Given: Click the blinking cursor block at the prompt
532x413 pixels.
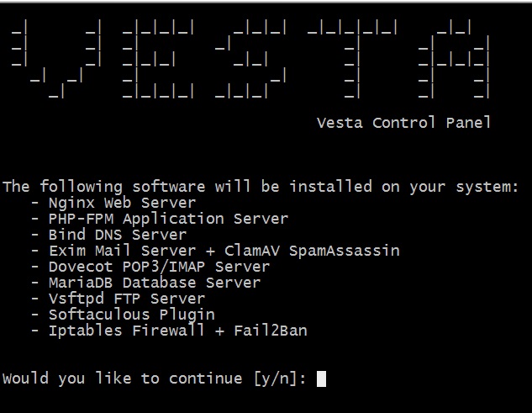Looking at the screenshot, I should tap(321, 379).
